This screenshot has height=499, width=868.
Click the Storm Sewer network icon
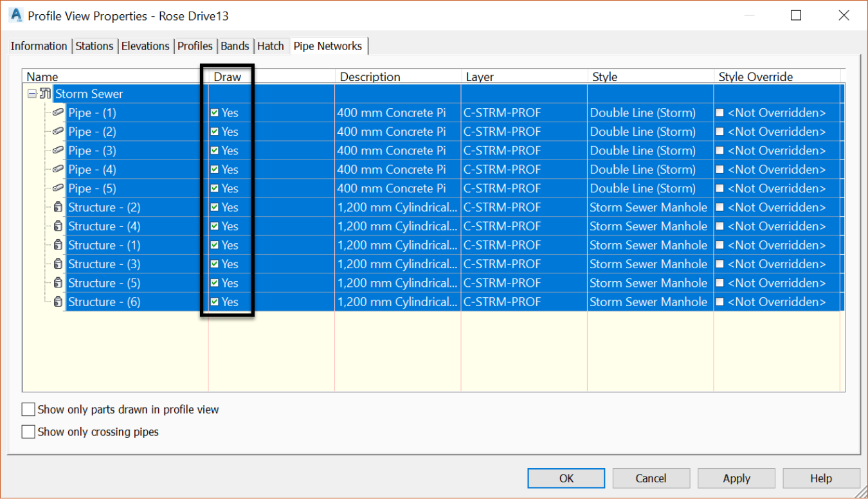click(x=45, y=94)
